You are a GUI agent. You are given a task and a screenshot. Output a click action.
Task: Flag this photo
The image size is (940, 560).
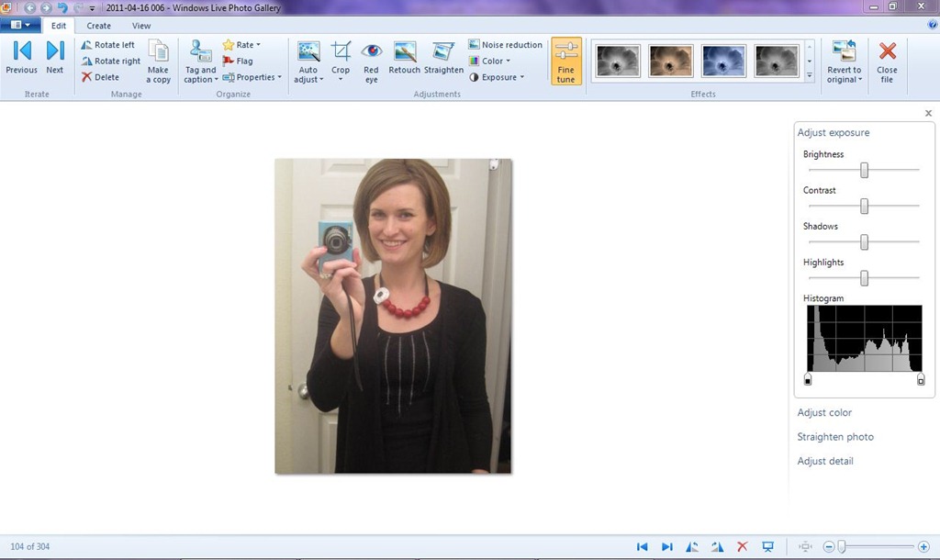click(238, 62)
